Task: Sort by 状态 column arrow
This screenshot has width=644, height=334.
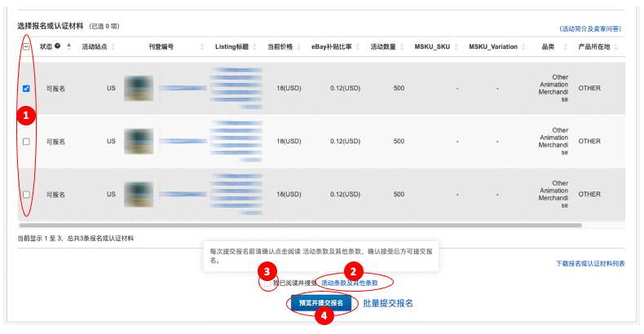Action: 69,46
